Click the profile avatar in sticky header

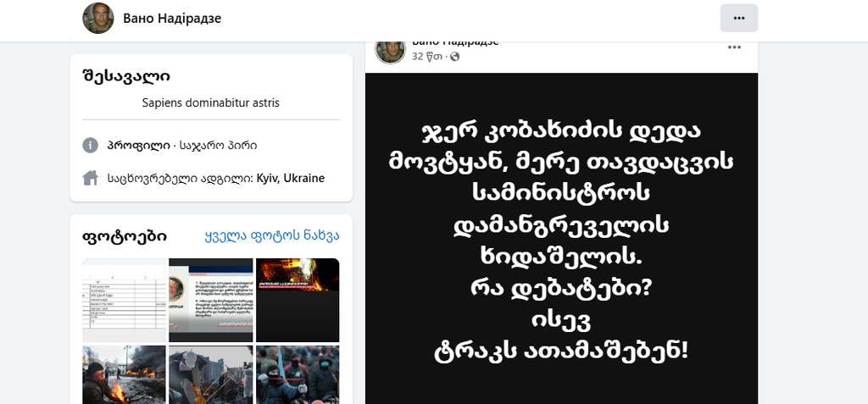[x=98, y=19]
